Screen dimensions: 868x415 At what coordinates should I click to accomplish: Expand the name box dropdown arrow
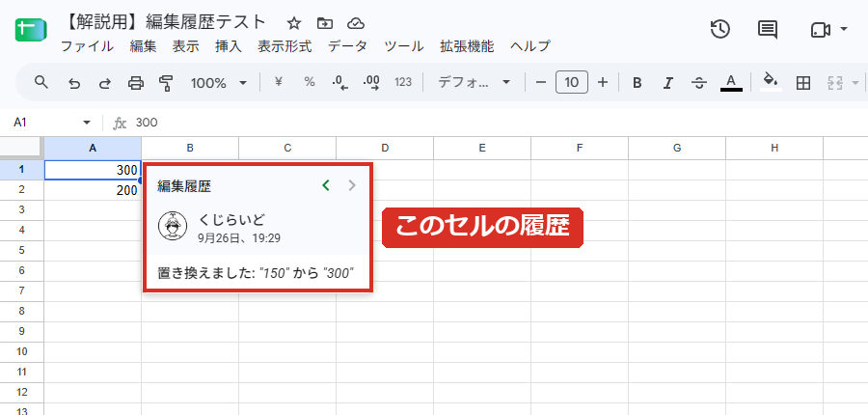tap(87, 123)
